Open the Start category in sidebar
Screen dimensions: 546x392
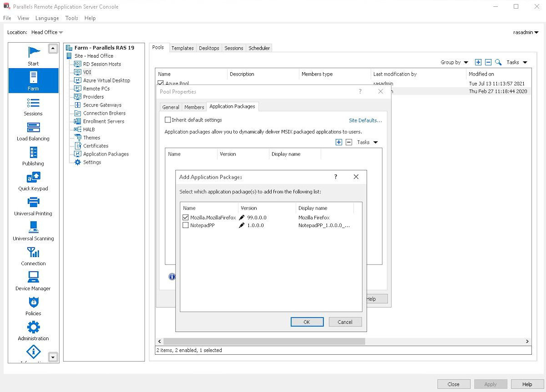click(x=33, y=55)
